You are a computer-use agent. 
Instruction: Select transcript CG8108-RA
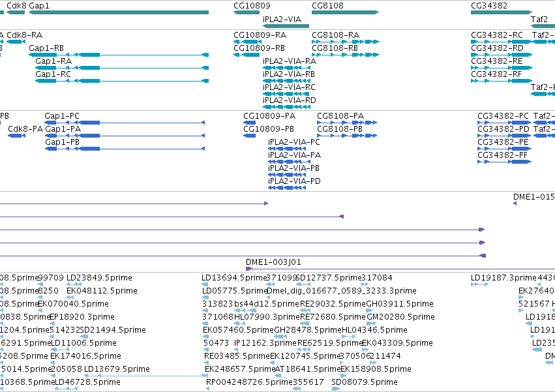[346, 42]
